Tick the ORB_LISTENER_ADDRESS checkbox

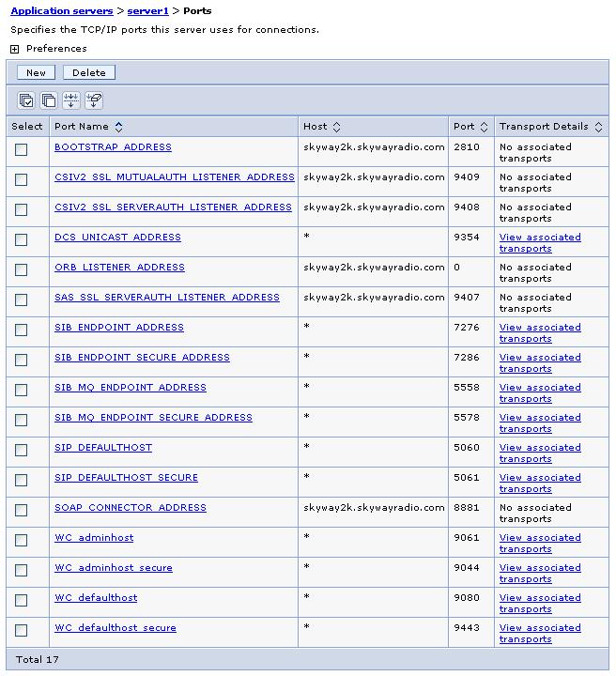21,269
